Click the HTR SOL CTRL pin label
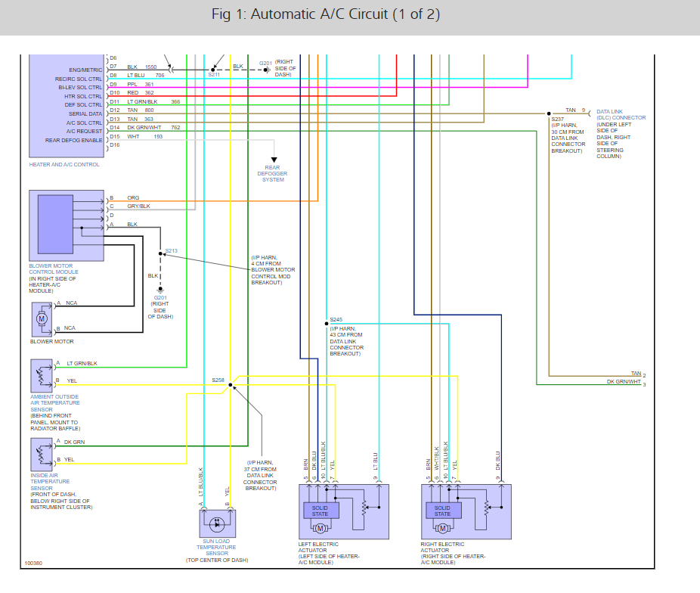Viewport: 700px width, 593px height. (x=83, y=97)
